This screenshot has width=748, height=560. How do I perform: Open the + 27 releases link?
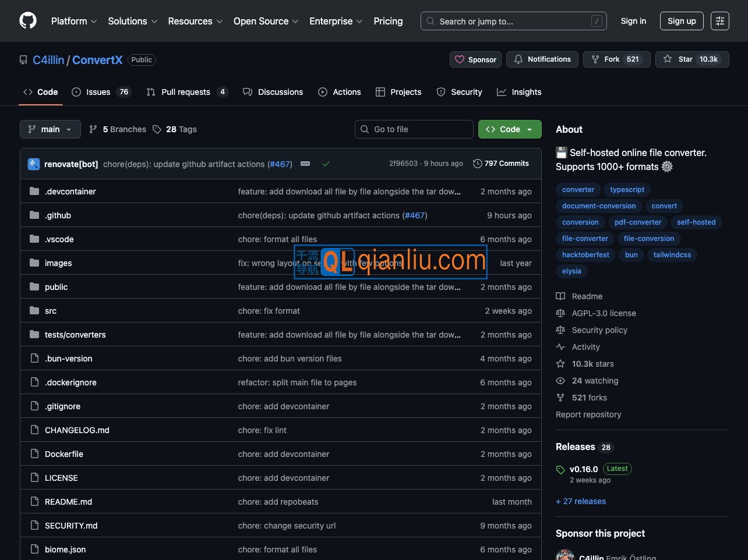tap(581, 501)
